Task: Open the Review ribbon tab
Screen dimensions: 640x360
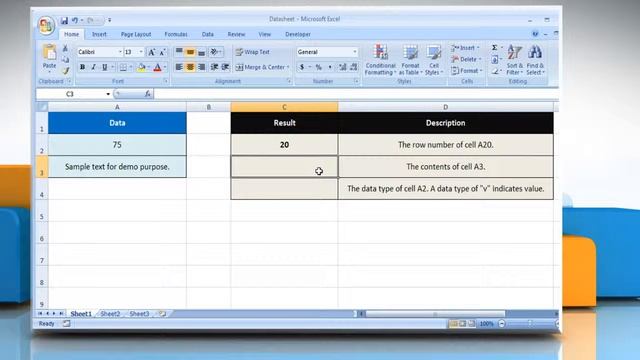Action: tap(236, 34)
